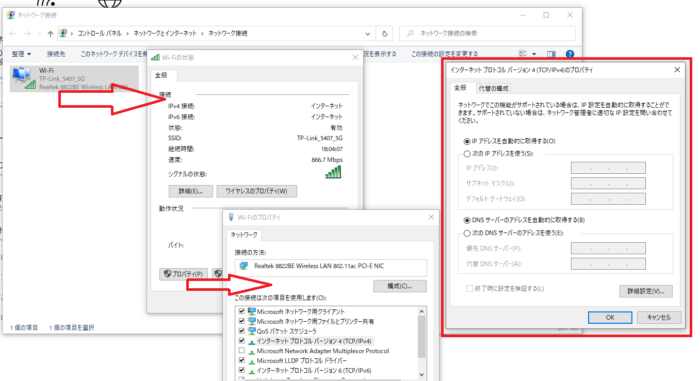Click 接続先 in the toolbar

click(x=56, y=54)
